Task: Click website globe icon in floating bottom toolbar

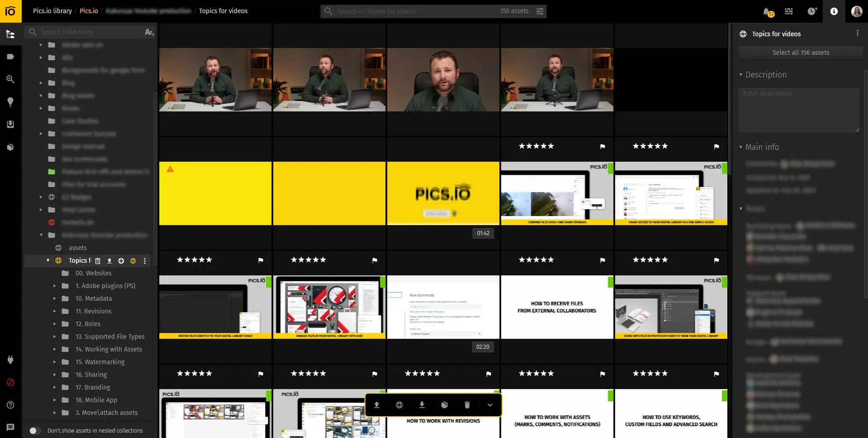Action: 399,405
